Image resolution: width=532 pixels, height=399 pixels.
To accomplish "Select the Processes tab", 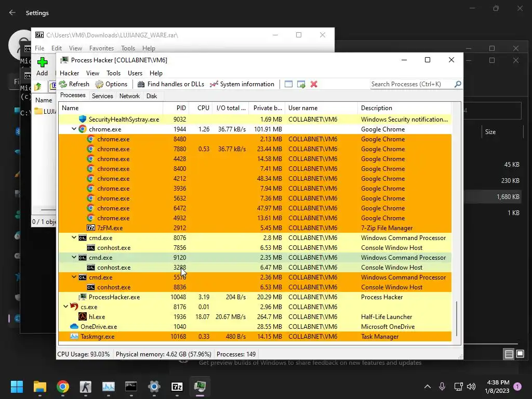I will [73, 96].
